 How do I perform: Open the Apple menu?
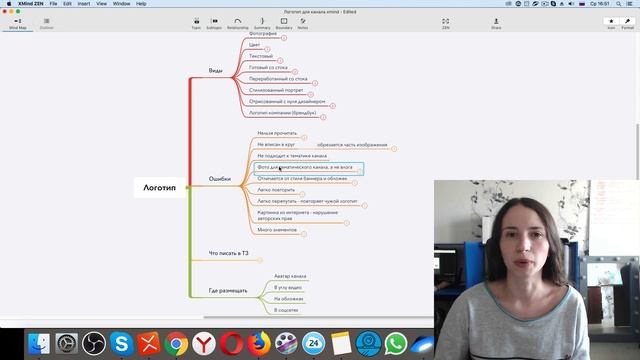pos(9,4)
